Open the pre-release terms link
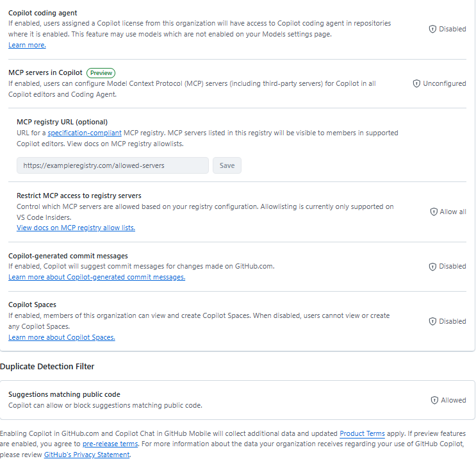Viewport: 476px width, 468px height. (110, 444)
